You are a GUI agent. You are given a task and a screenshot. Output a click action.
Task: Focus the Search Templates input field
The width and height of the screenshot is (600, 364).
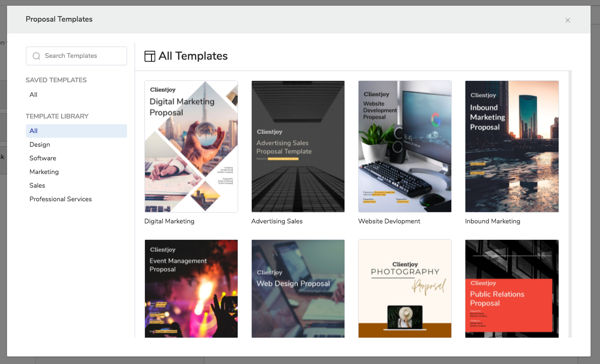(x=76, y=56)
